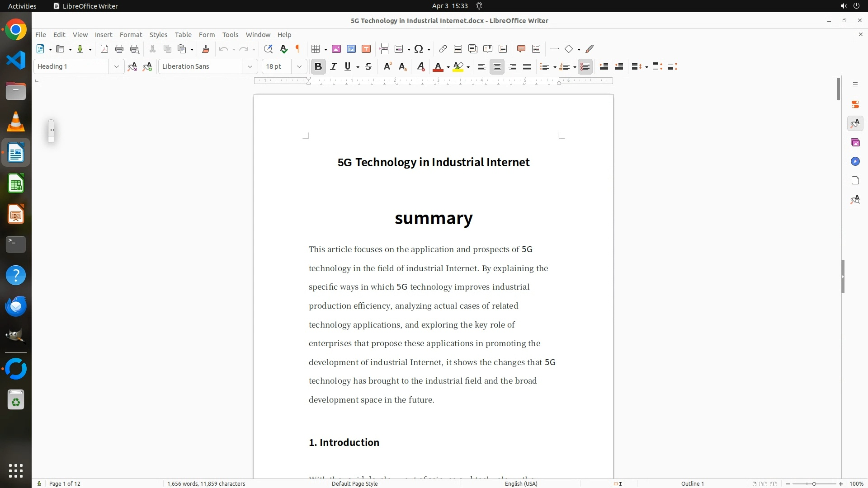
Task: Expand the Heading 1 paragraph style dropdown
Action: pyautogui.click(x=116, y=66)
